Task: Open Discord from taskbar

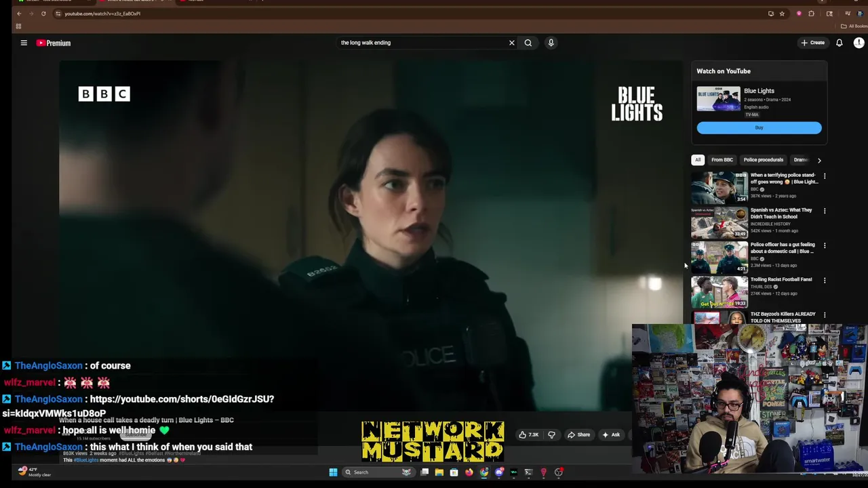Action: [499, 472]
